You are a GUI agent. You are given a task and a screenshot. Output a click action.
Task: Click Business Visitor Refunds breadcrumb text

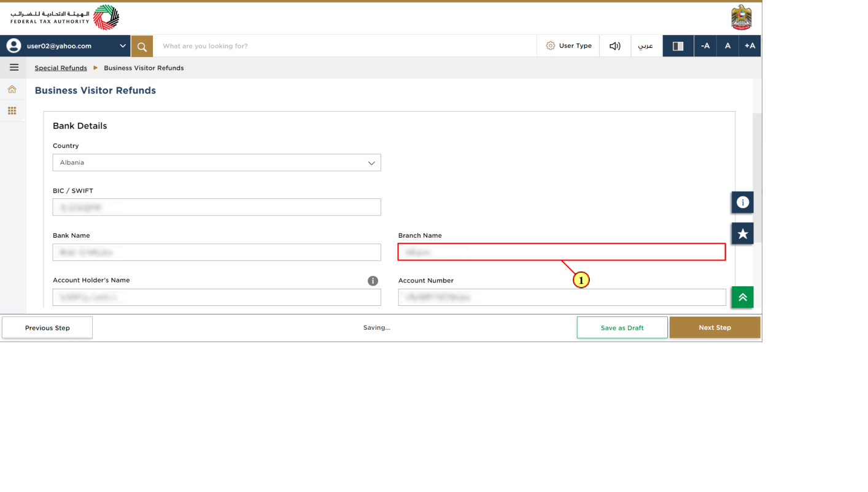point(144,68)
